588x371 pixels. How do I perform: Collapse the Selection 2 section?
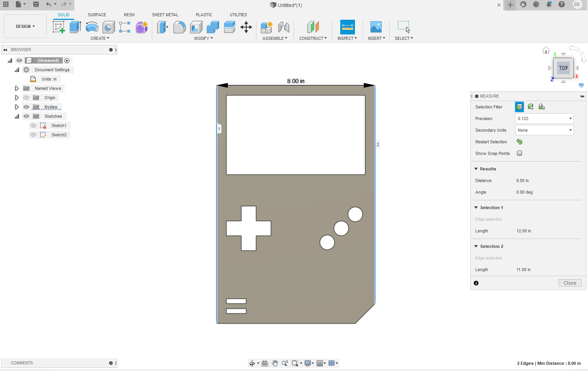476,246
